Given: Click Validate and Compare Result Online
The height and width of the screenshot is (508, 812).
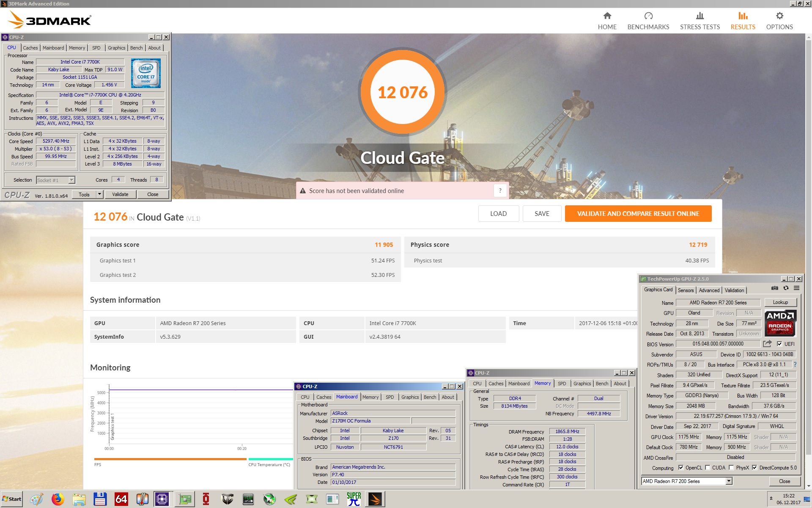Looking at the screenshot, I should coord(638,214).
